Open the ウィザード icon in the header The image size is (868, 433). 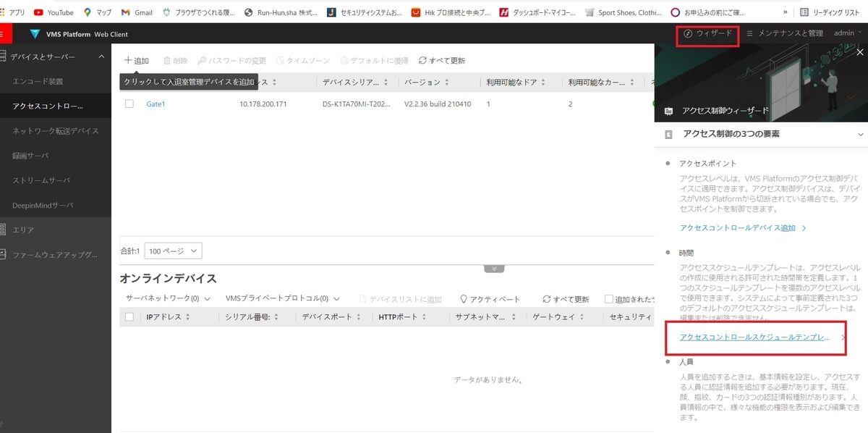coord(686,35)
